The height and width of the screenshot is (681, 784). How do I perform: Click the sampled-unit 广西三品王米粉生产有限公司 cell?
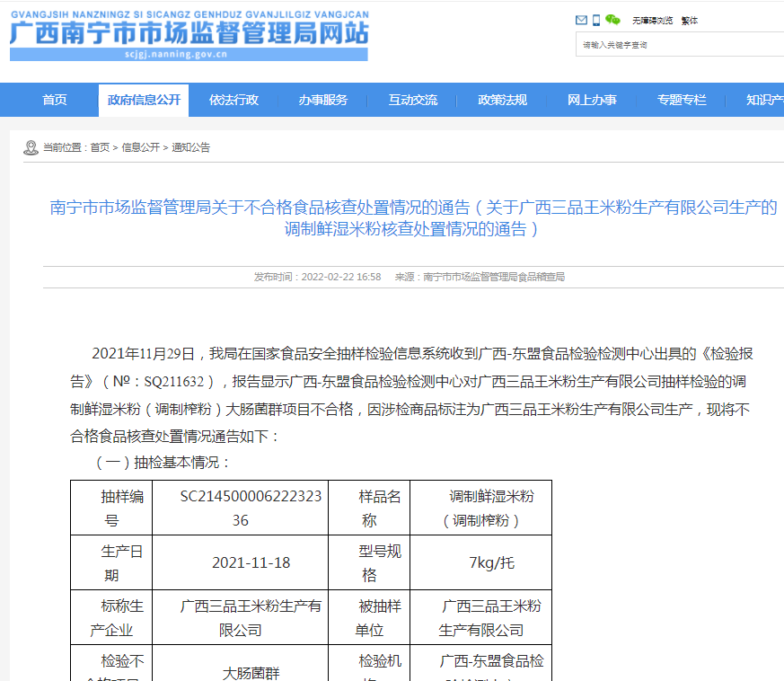click(x=481, y=617)
